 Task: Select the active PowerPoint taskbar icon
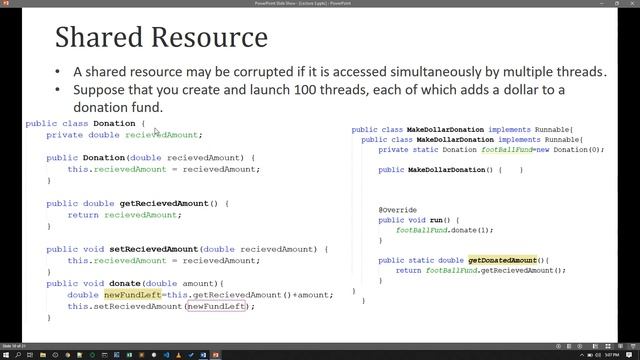click(x=216, y=355)
